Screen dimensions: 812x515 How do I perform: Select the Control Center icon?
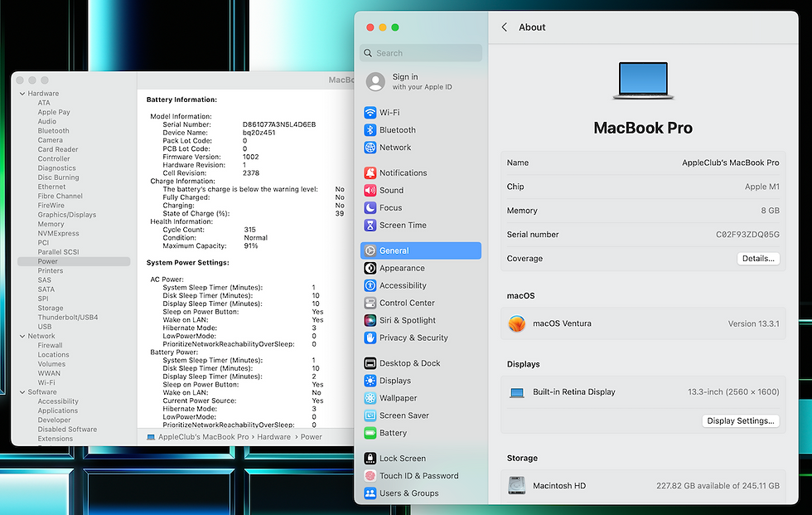[x=370, y=303]
